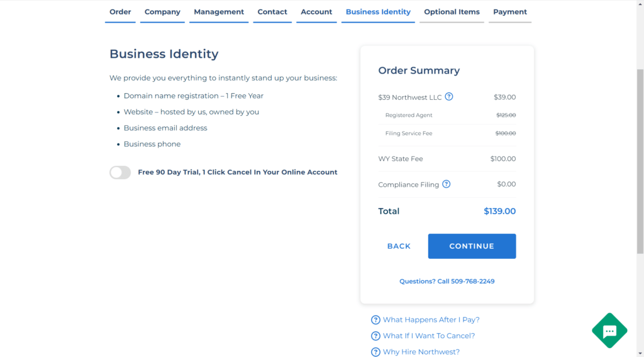Jump to the Payment tab
The image size is (644, 357).
pyautogui.click(x=509, y=12)
